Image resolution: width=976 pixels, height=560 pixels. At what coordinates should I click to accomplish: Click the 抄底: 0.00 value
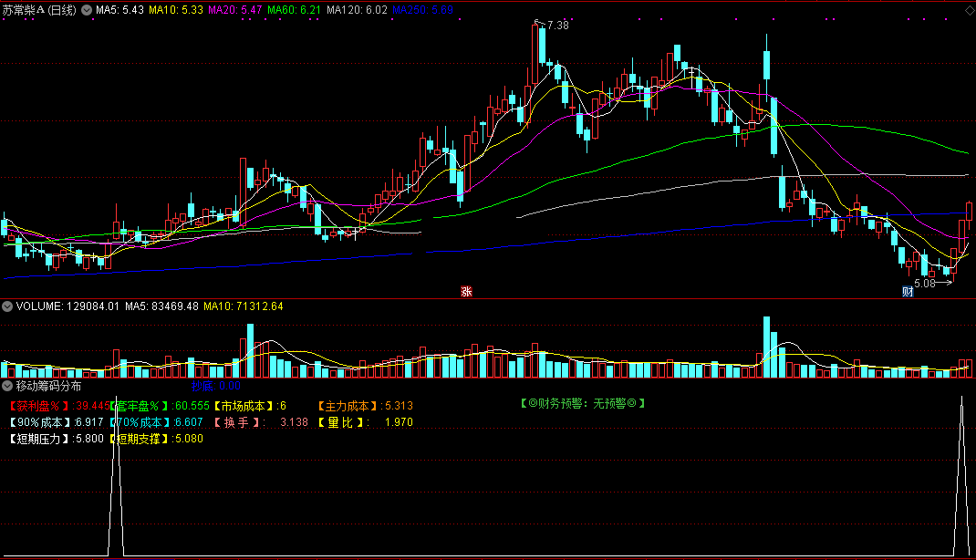(216, 386)
